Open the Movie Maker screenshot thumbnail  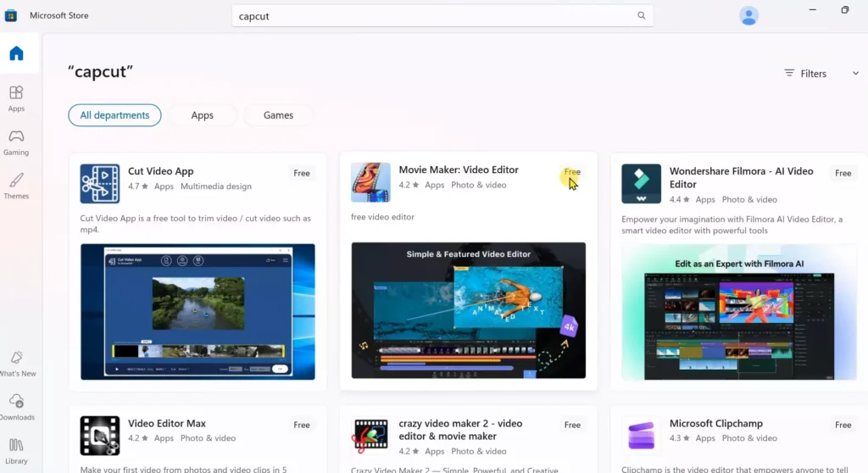(x=468, y=310)
